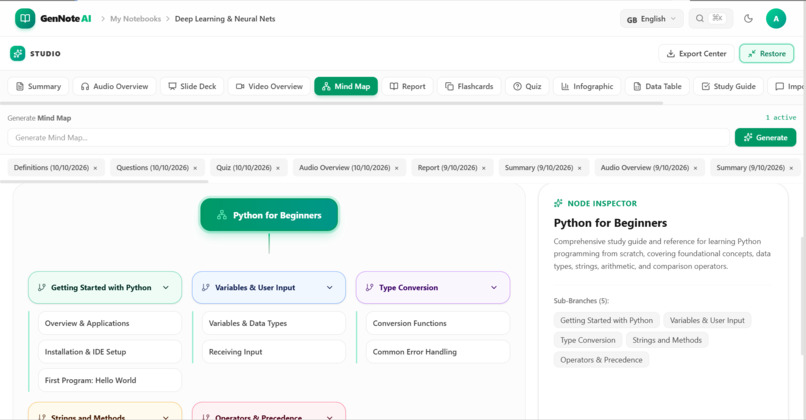Image resolution: width=806 pixels, height=420 pixels.
Task: Click the Studio sparkle icon
Action: coord(17,53)
